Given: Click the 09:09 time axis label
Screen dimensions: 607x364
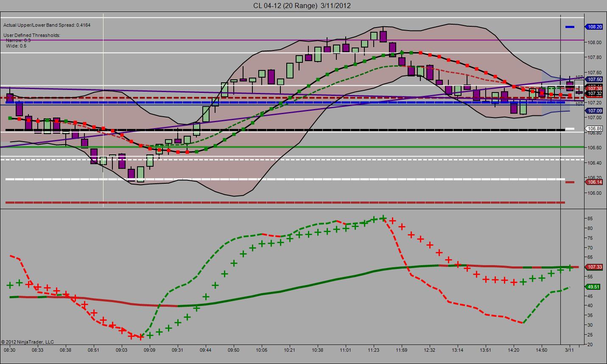Looking at the screenshot, I should [150, 350].
